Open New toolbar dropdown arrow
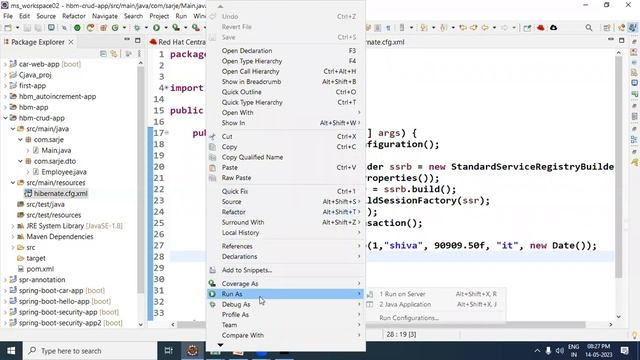The image size is (640, 360). [x=17, y=28]
